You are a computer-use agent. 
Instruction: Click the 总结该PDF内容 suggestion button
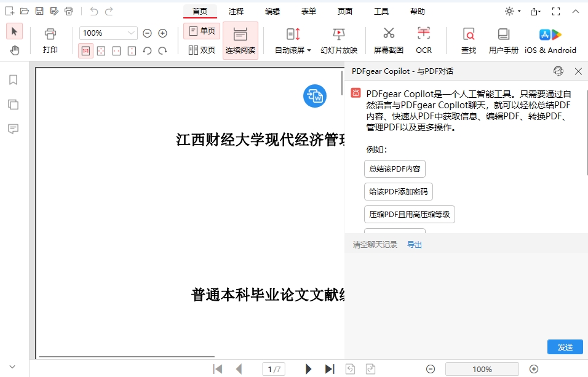pyautogui.click(x=395, y=168)
